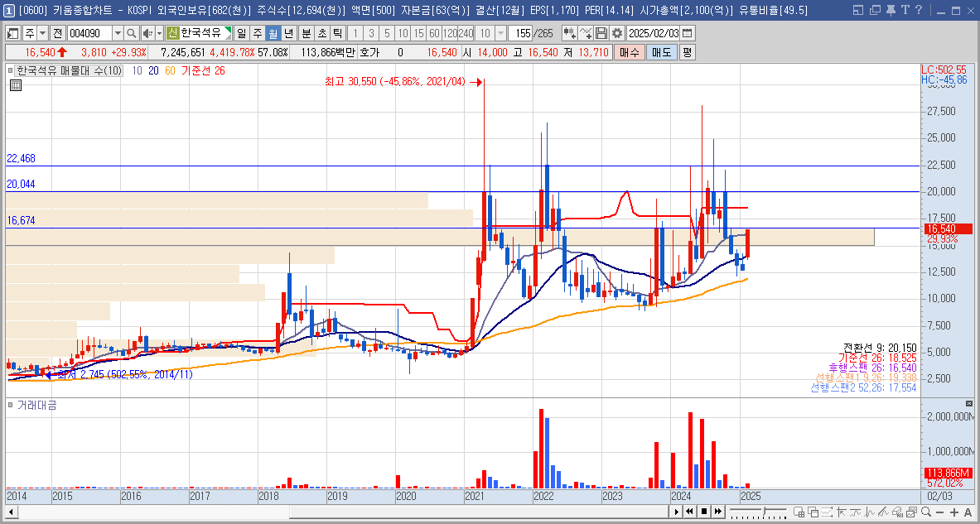
Task: Select the 240 interval button
Action: click(x=466, y=34)
